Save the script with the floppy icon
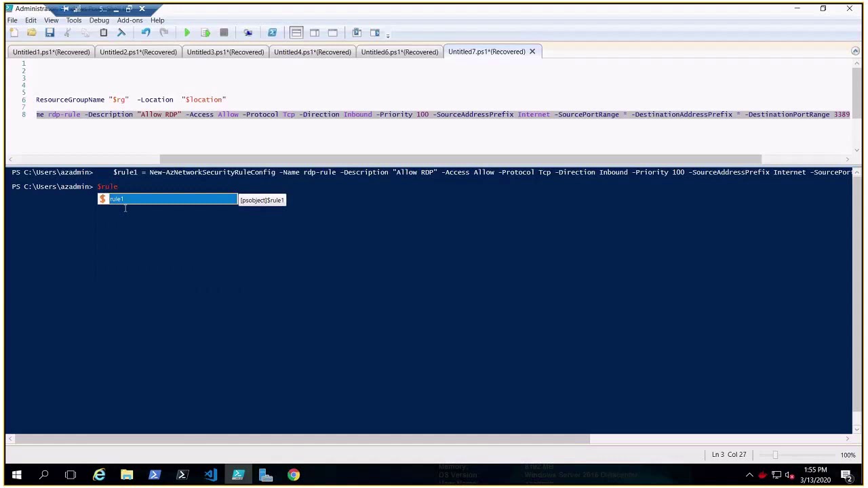 click(x=50, y=33)
